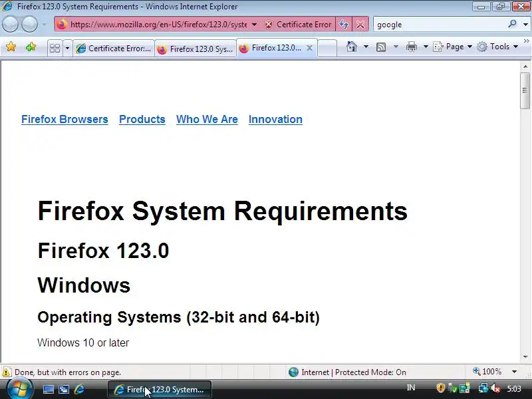
Task: Click the Print icon
Action: point(411,47)
